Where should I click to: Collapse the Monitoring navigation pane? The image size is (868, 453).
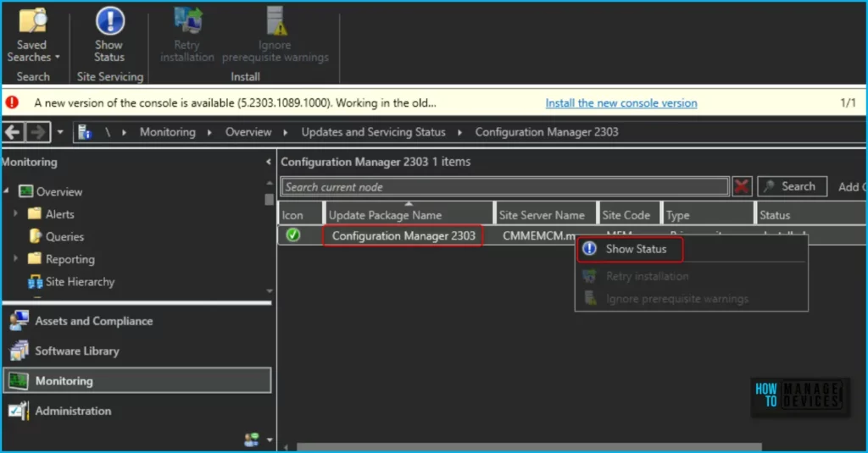coord(269,162)
